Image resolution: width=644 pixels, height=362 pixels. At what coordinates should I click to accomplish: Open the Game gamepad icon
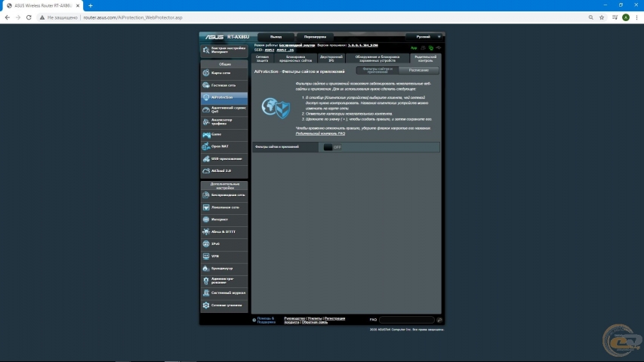pyautogui.click(x=206, y=134)
